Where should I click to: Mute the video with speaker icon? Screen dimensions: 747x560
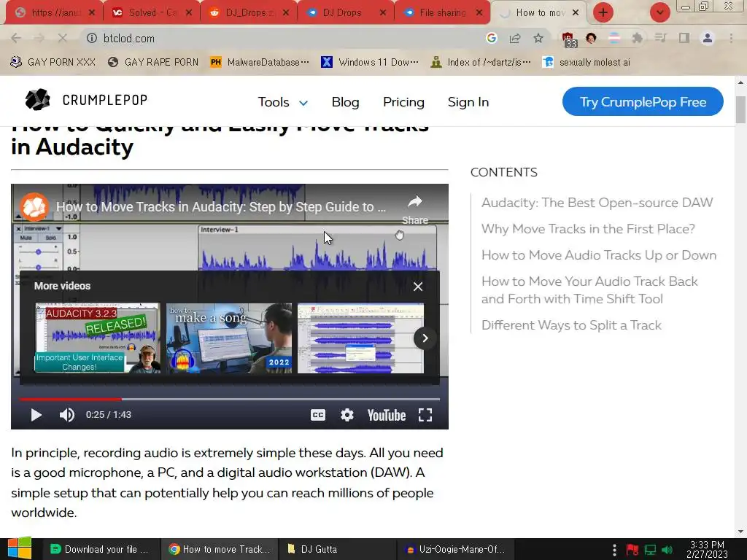pyautogui.click(x=66, y=415)
